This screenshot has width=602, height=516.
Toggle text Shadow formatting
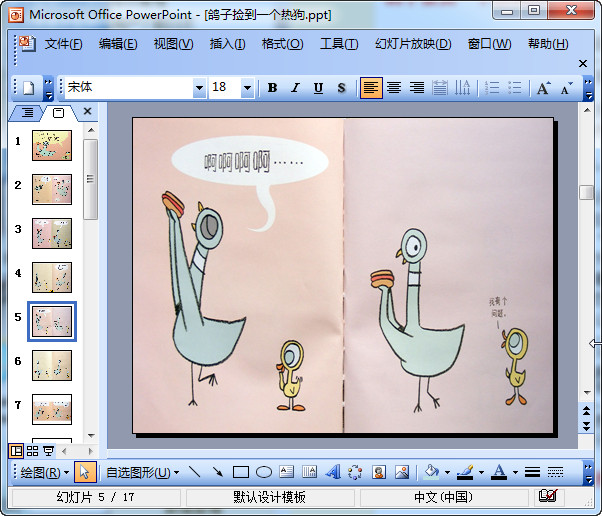tap(341, 88)
